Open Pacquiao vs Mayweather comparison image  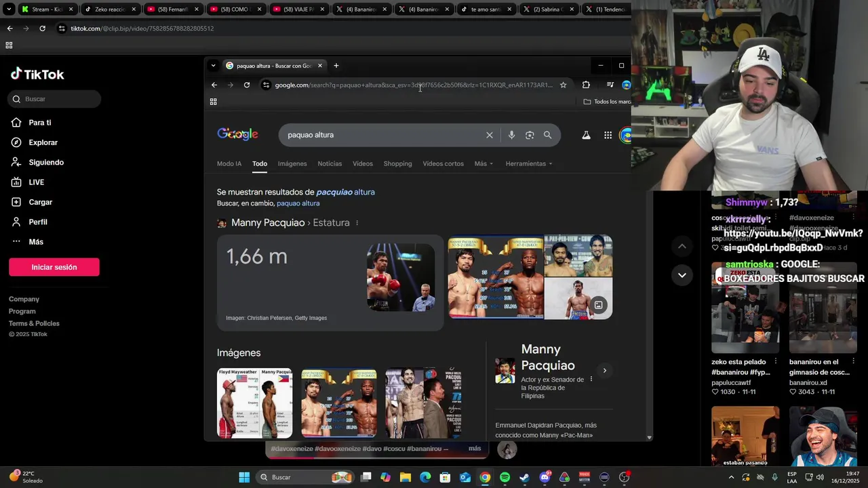coord(496,277)
